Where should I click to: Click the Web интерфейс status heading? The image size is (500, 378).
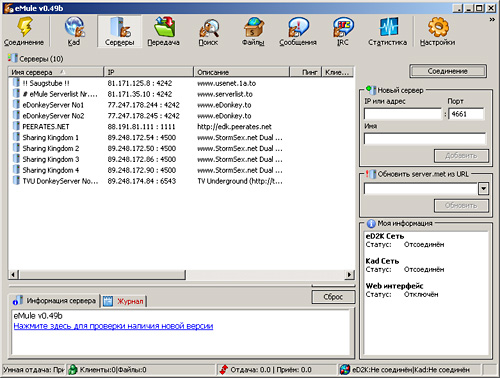tap(394, 286)
